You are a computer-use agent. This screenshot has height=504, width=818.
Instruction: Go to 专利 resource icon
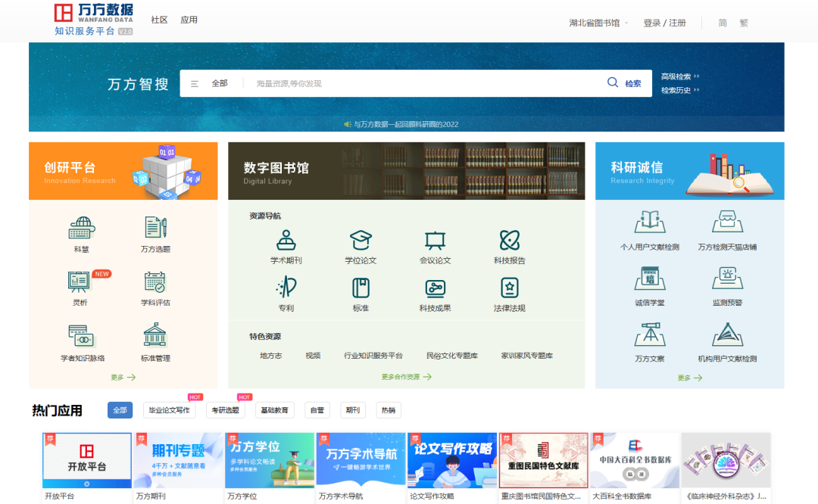click(x=286, y=288)
